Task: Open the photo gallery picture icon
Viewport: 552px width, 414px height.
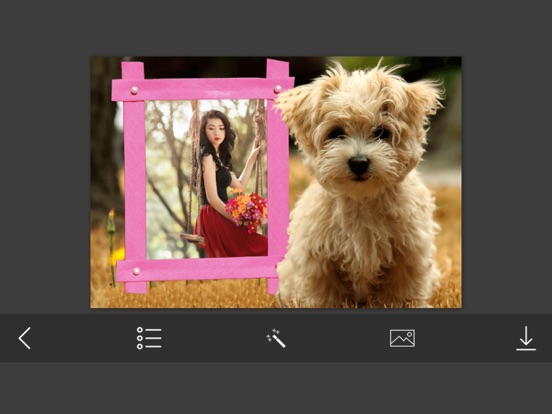Action: (x=402, y=338)
